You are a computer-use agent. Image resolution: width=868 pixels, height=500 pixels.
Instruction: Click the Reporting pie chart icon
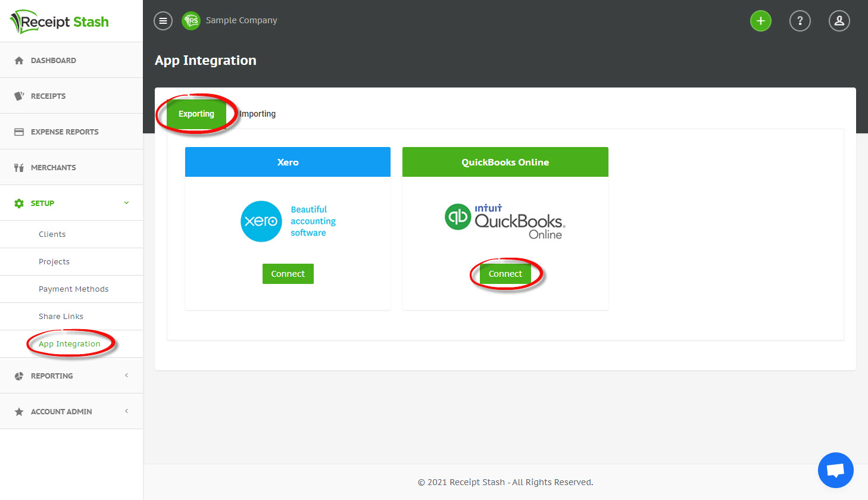coord(19,376)
